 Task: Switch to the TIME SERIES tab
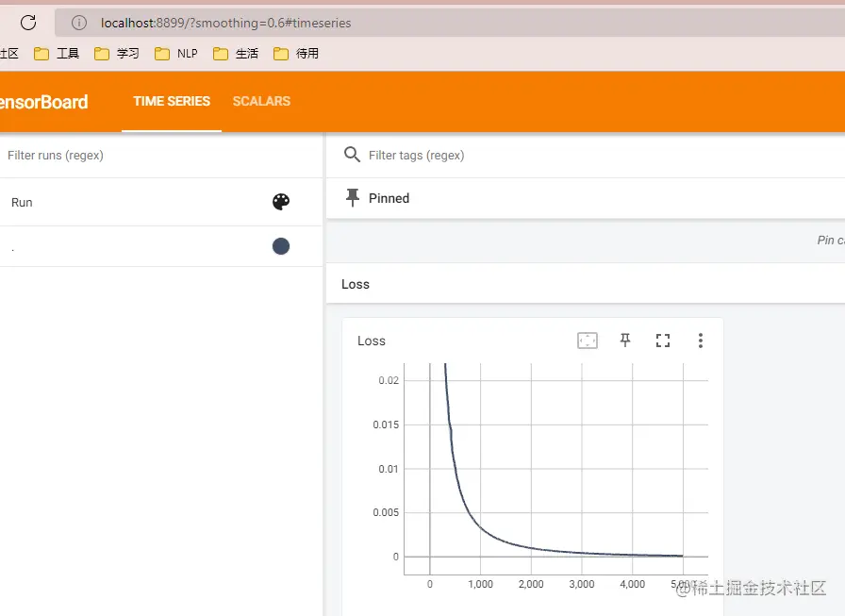[x=172, y=101]
